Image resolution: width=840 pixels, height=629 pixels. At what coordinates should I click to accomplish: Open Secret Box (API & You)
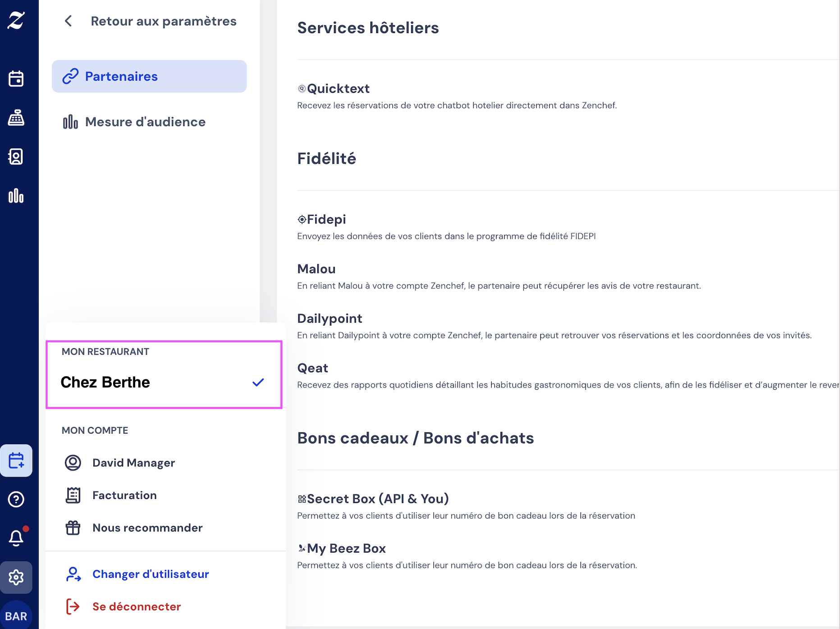pos(378,499)
